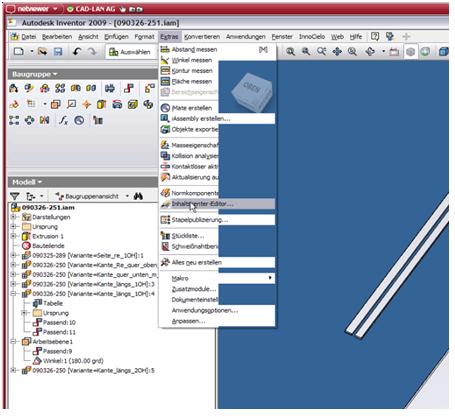The width and height of the screenshot is (455, 417).
Task: Click the Constraint icon in Baugruppe panel
Action: [x=129, y=88]
